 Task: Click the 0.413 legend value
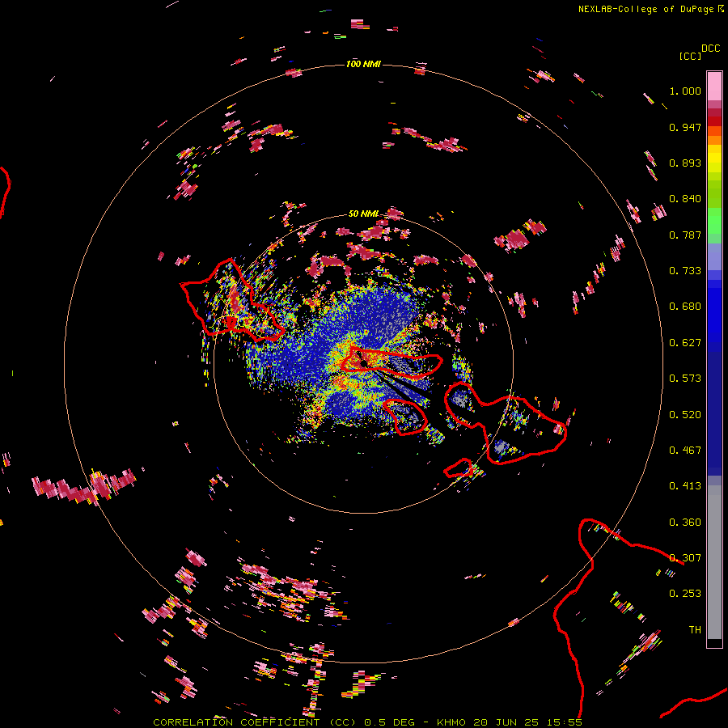685,486
